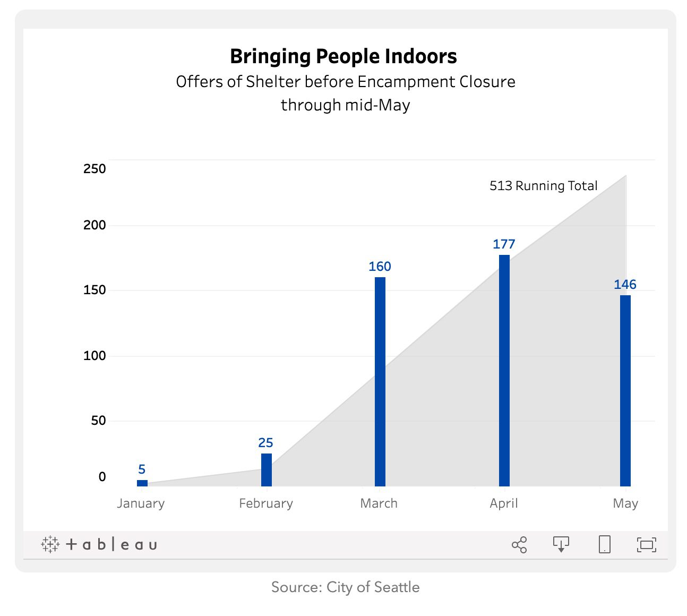Viewport: 687px width, 616px height.
Task: Enter full screen mode icon
Action: (646, 544)
